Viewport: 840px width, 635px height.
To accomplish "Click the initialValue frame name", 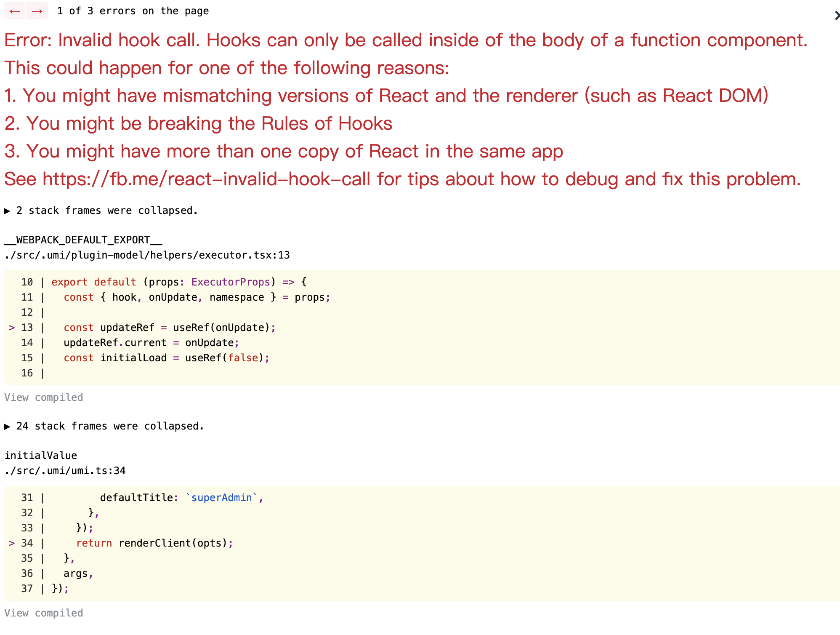I will coord(41,456).
